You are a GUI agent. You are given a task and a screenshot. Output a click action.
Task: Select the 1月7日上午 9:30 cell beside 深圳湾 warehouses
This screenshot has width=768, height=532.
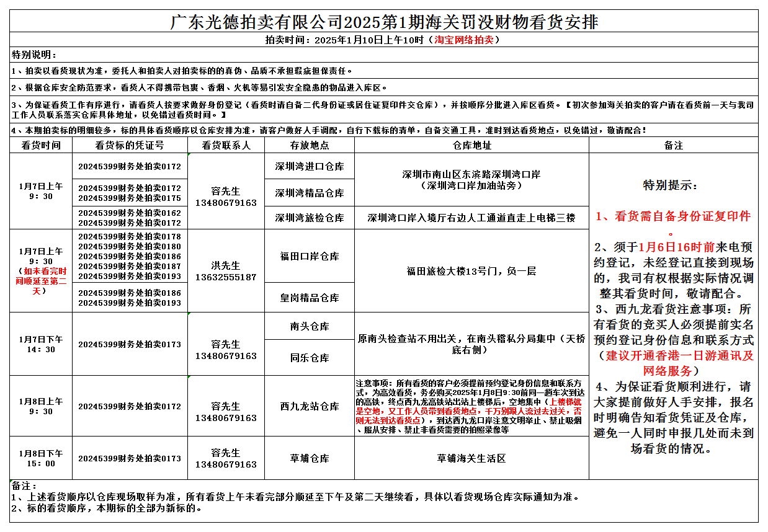41,191
